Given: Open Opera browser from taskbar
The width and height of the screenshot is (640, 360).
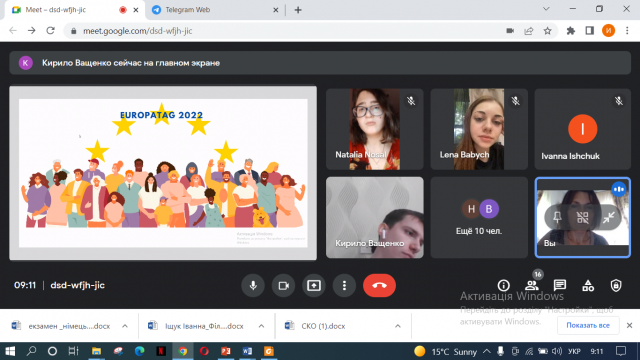Looking at the screenshot, I should 204,351.
